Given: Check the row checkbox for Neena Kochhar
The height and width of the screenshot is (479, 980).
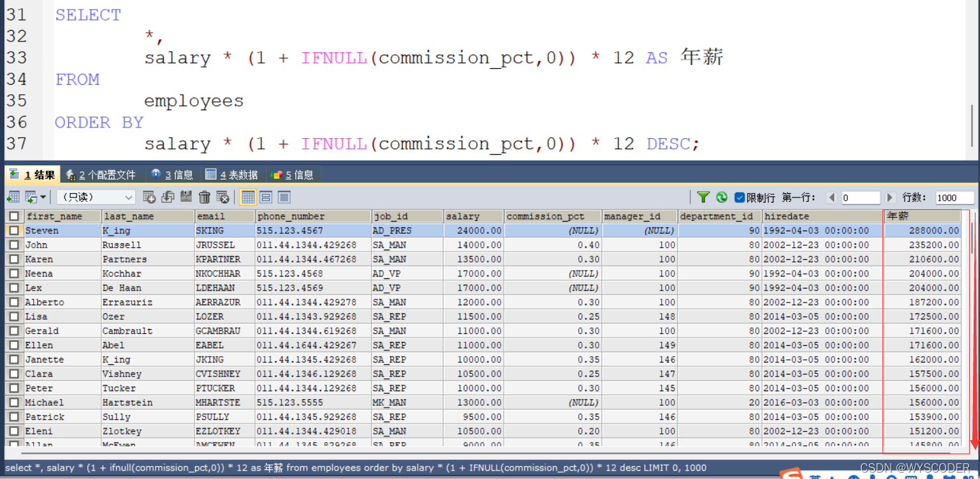Looking at the screenshot, I should 14,274.
